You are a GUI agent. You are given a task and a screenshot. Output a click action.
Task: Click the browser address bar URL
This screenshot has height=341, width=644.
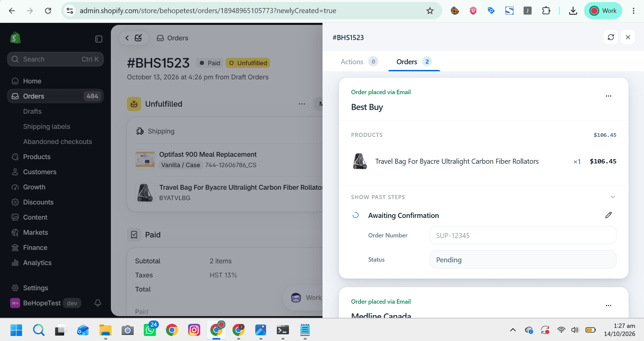point(208,11)
